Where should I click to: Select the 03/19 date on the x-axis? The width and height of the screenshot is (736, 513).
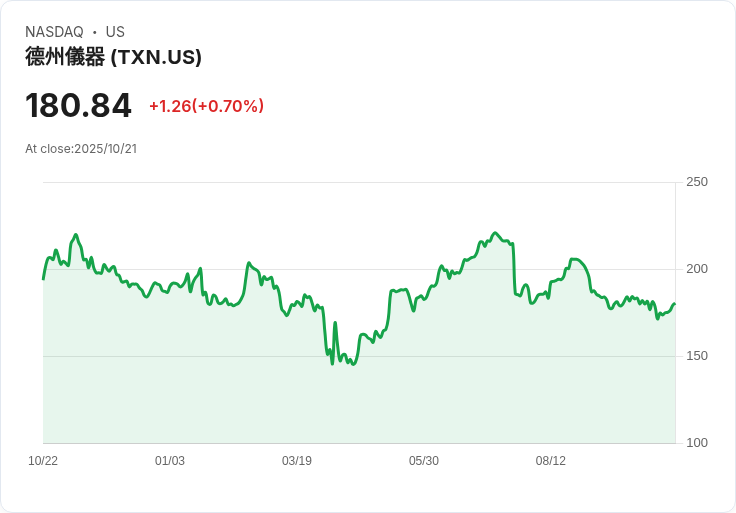[297, 461]
